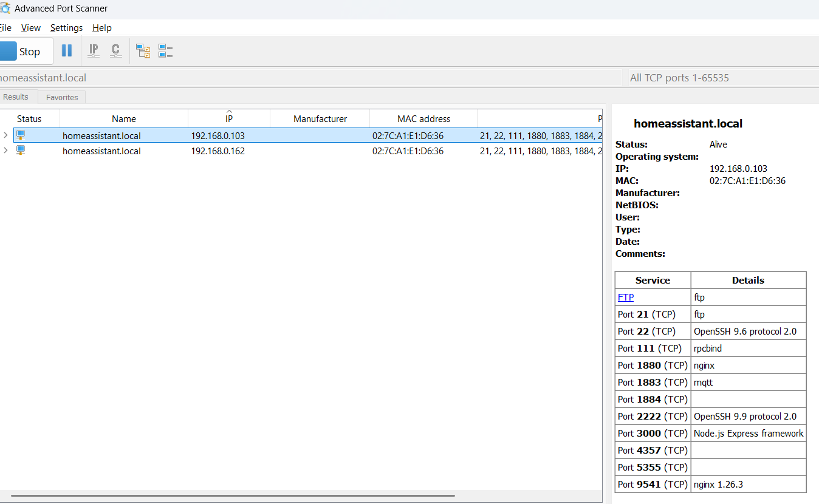Click the C class subnet toolbar icon
The image size is (819, 504).
pos(115,51)
